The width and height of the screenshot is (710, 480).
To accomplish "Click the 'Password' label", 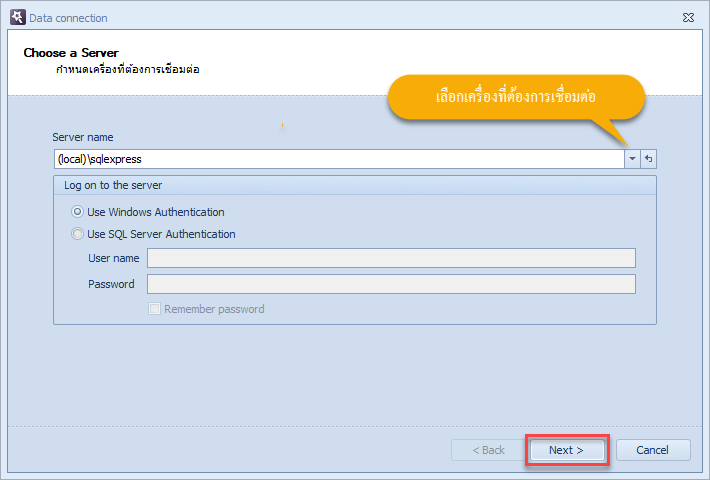I will (x=111, y=284).
